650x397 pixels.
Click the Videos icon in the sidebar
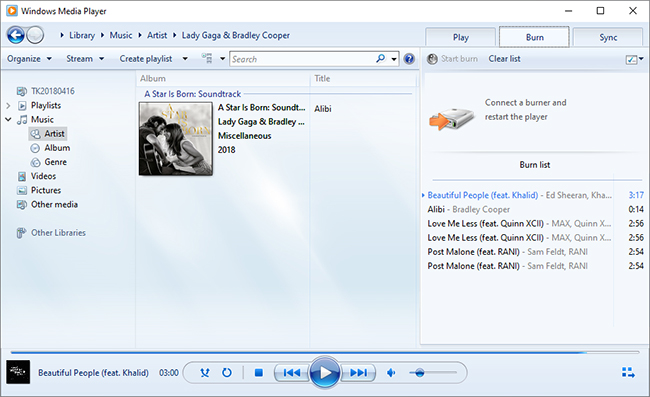click(22, 176)
